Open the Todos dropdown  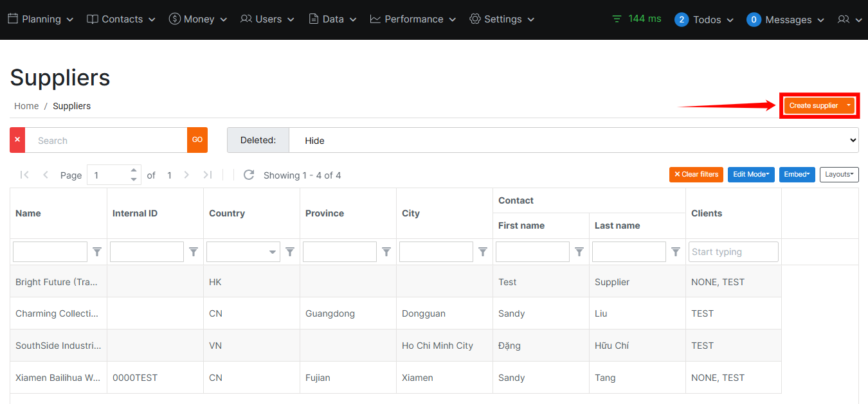[x=704, y=20]
